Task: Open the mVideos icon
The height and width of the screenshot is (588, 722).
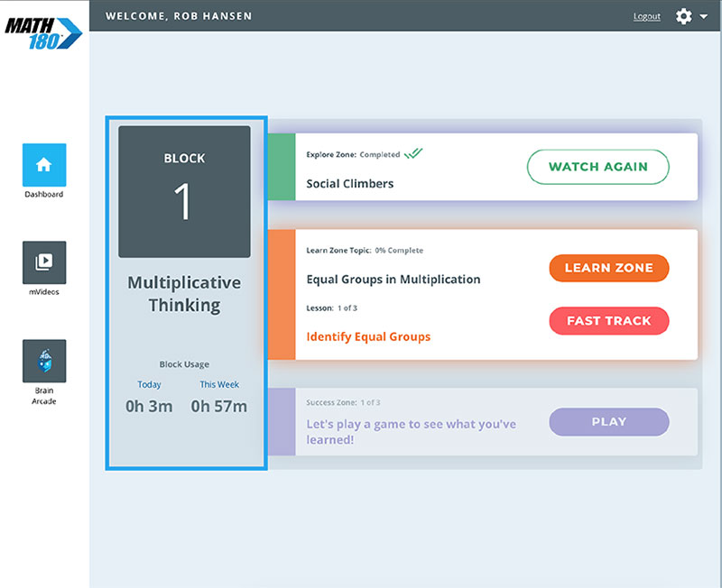Action: click(44, 262)
